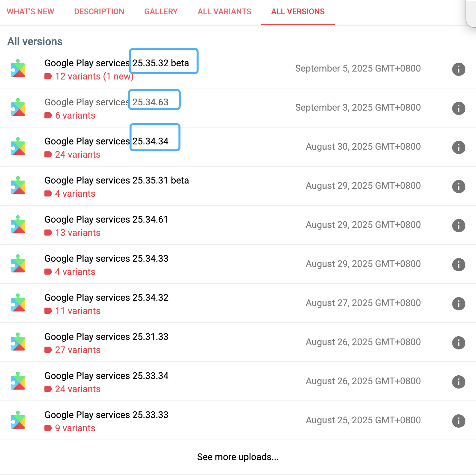This screenshot has height=475, width=476.
Task: Open info for Google Play services 25.35.32 beta
Action: [458, 69]
